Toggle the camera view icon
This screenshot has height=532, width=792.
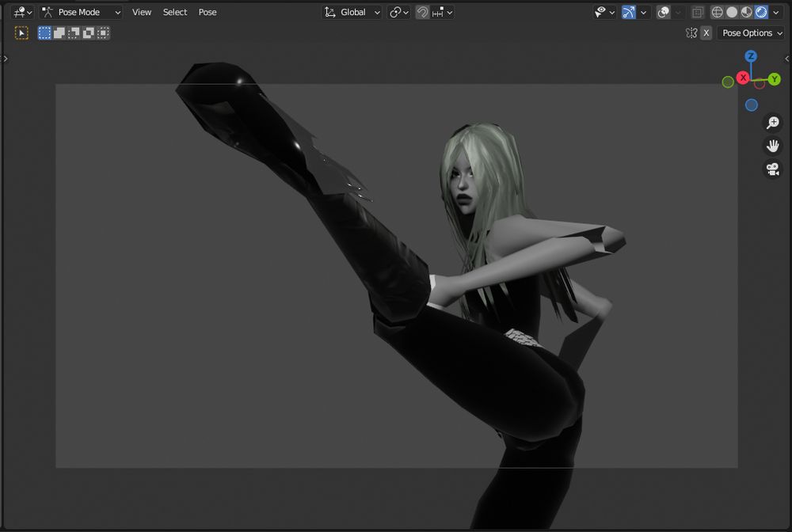coord(772,169)
